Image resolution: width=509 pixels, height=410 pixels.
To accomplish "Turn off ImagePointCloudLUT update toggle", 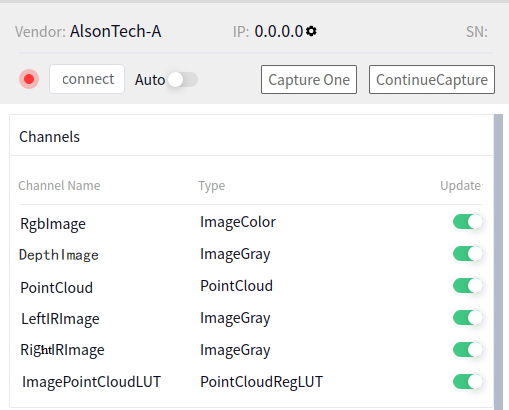I will click(x=468, y=382).
